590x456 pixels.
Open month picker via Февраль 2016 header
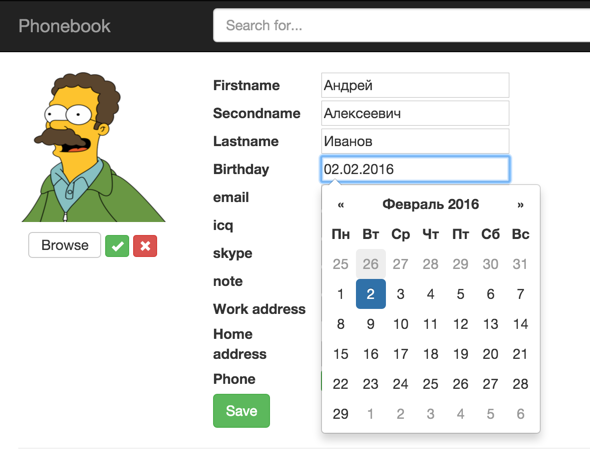(430, 205)
